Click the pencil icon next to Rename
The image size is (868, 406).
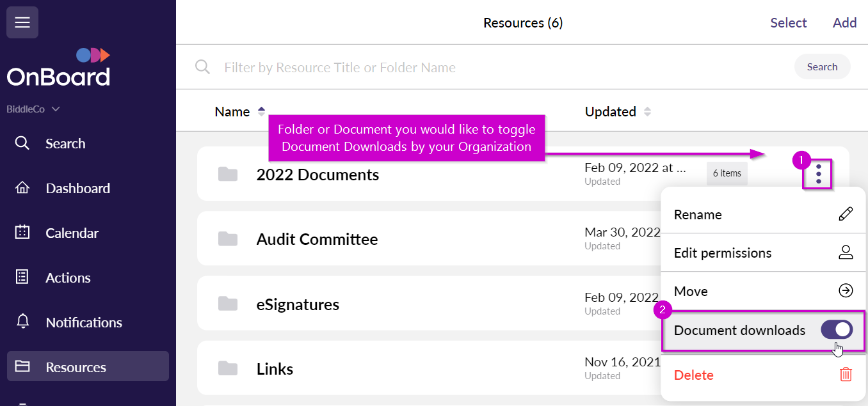pos(846,214)
